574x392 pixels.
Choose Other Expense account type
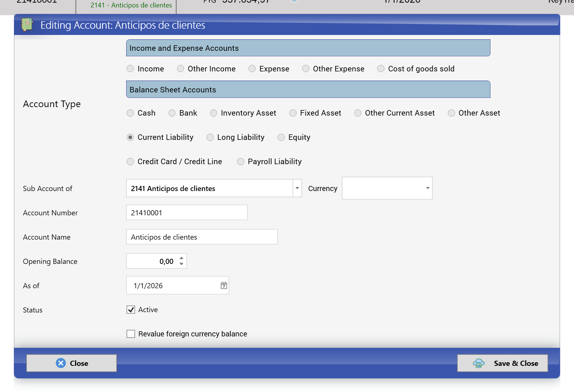(x=306, y=68)
